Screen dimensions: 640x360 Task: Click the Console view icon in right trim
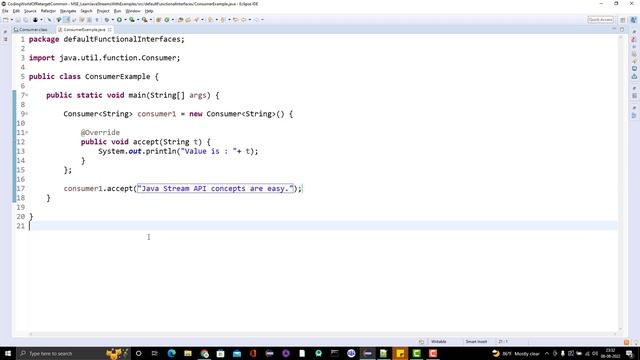(634, 69)
